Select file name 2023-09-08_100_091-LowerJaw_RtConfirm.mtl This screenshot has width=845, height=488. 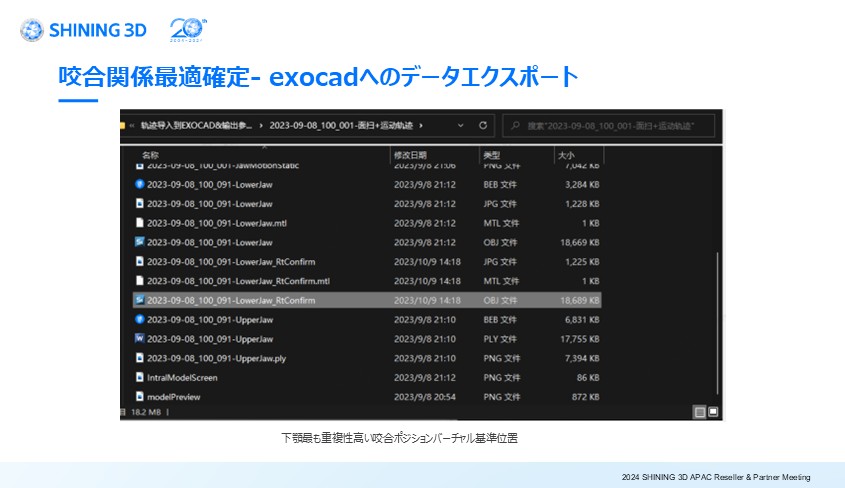[238, 281]
